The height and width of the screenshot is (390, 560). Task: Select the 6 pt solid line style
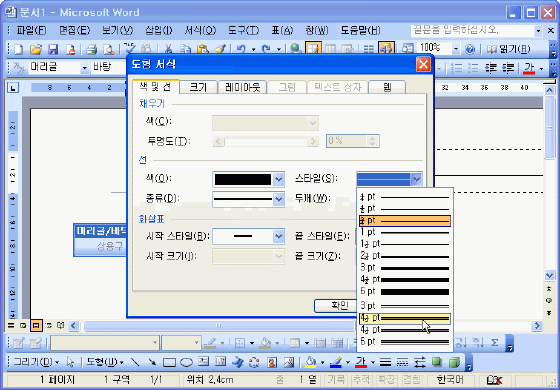[405, 292]
